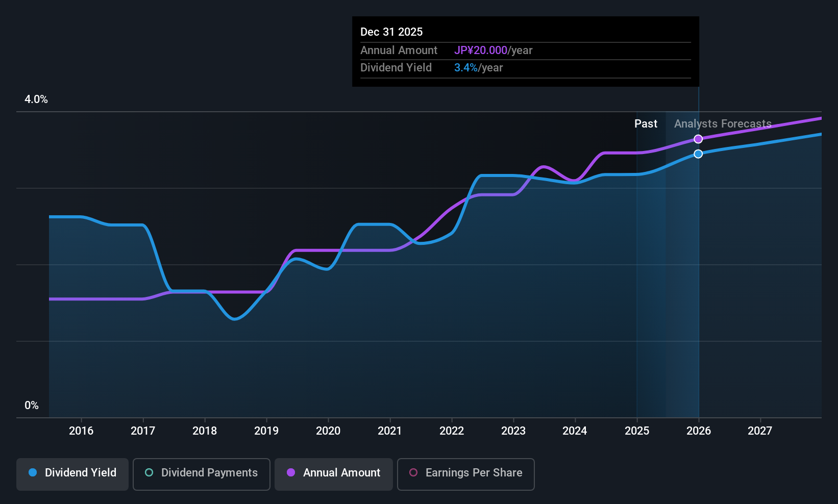Click the 2025 x-axis year label
838x504 pixels.
click(x=637, y=431)
